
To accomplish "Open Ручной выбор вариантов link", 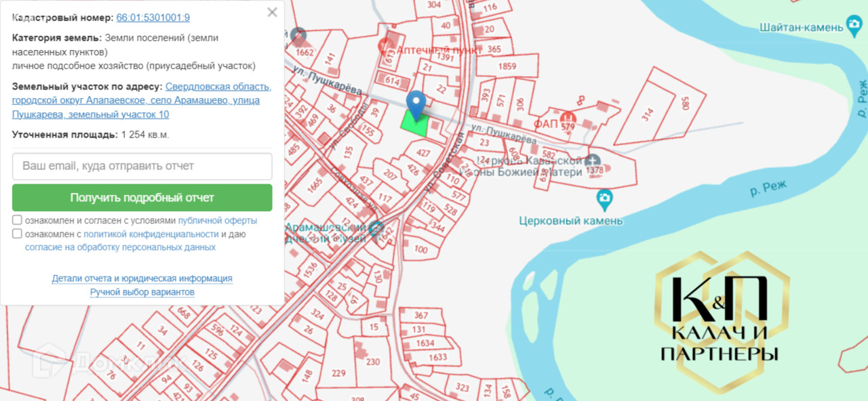I will coord(142,292).
